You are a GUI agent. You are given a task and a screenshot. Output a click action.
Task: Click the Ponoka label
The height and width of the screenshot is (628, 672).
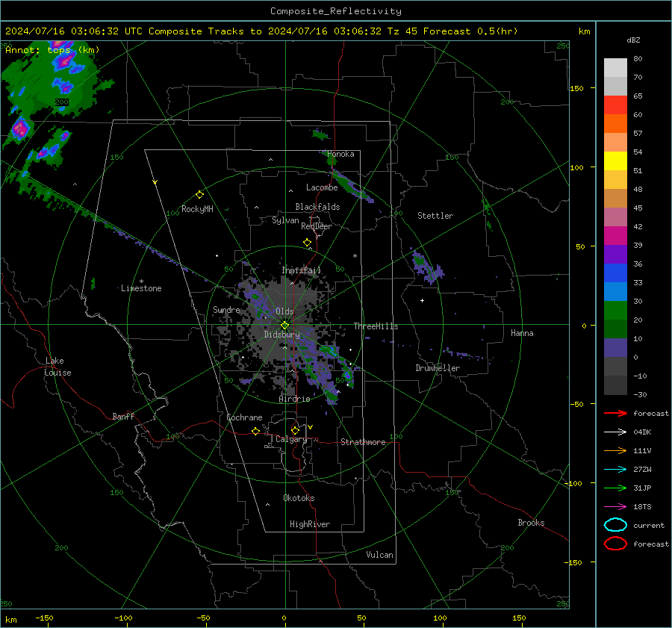[x=340, y=154]
